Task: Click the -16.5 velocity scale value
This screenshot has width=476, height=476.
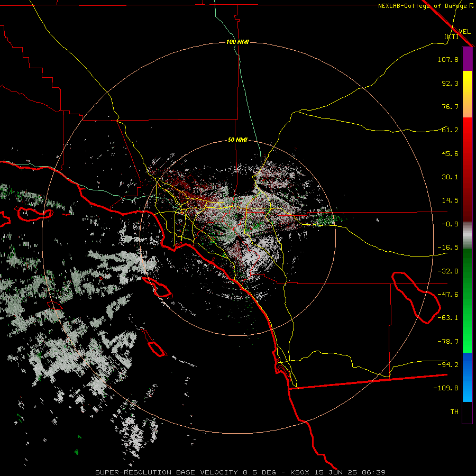Action: pyautogui.click(x=448, y=248)
